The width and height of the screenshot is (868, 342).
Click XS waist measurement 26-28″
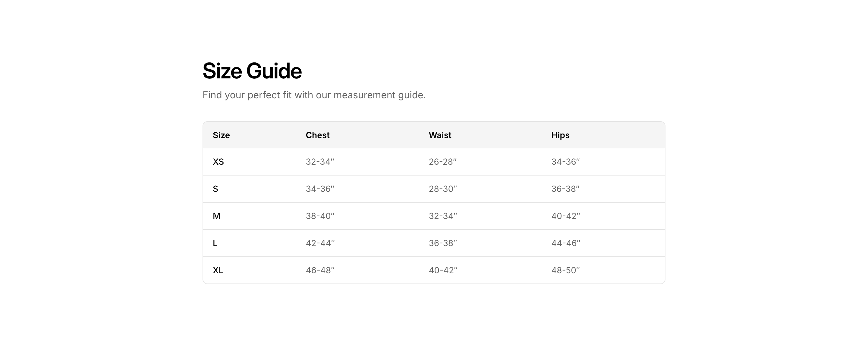pyautogui.click(x=442, y=162)
